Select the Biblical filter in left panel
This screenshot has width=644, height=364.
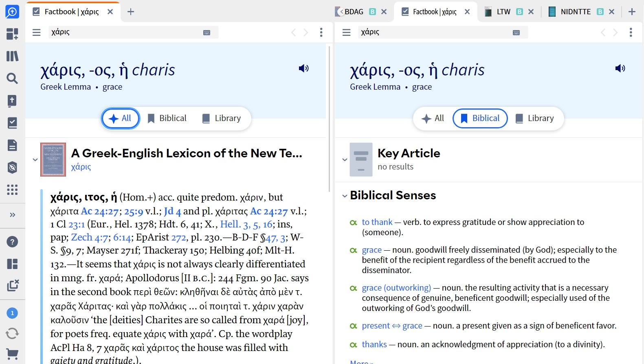(167, 118)
